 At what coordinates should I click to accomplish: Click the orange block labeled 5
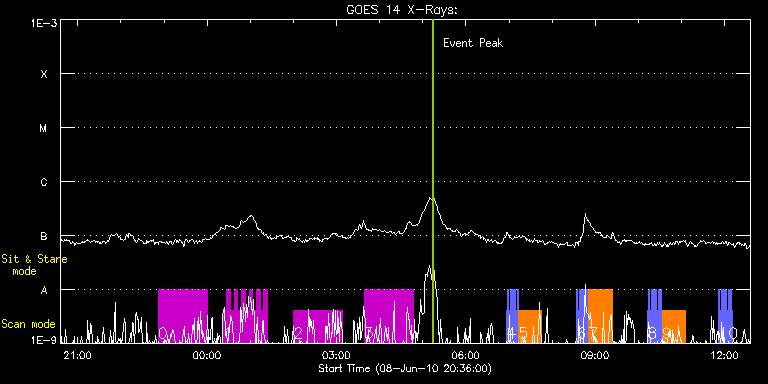pyautogui.click(x=530, y=326)
